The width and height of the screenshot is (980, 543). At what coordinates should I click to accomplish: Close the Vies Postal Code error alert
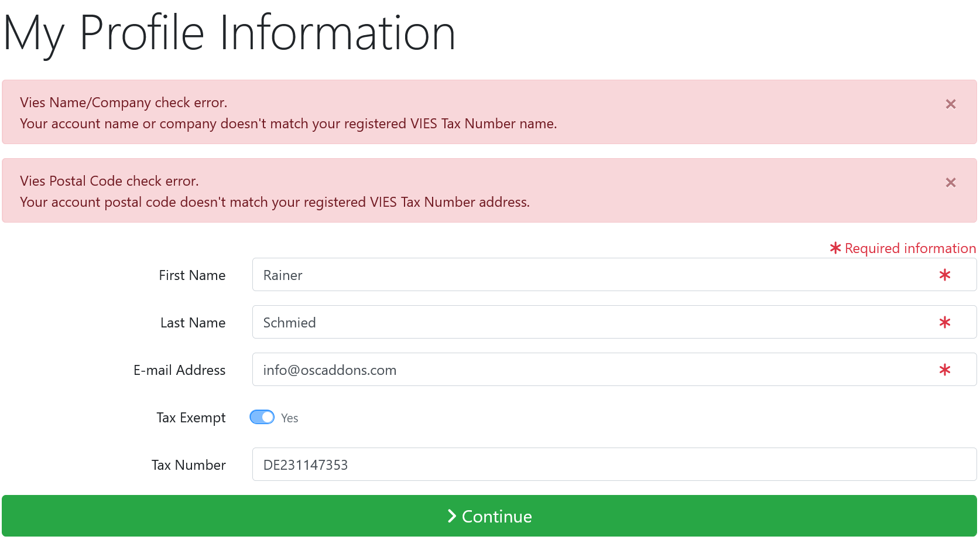pos(951,183)
